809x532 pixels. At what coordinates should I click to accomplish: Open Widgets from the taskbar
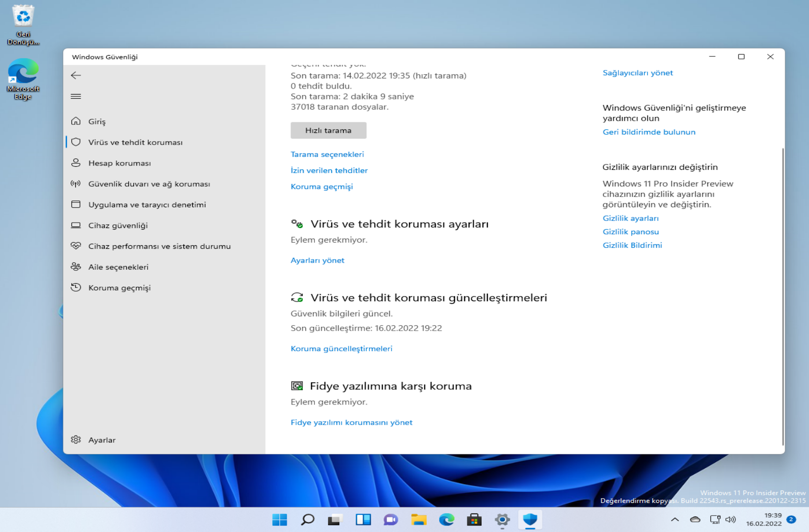(x=363, y=519)
